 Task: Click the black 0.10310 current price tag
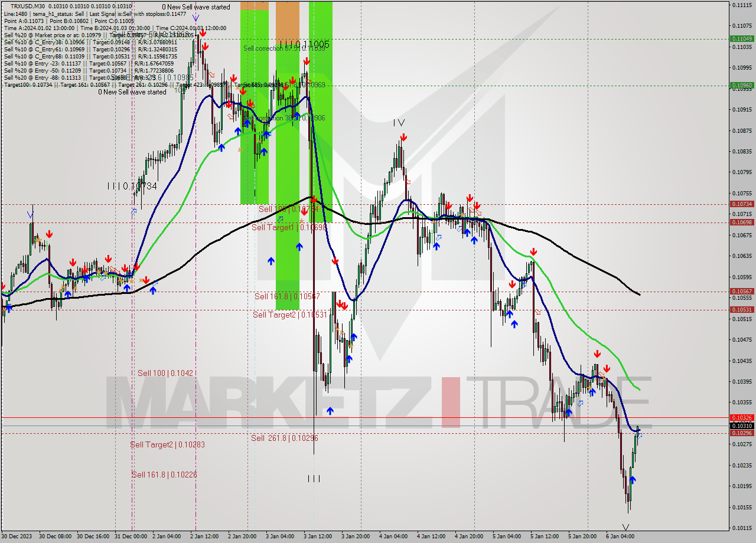[x=742, y=426]
